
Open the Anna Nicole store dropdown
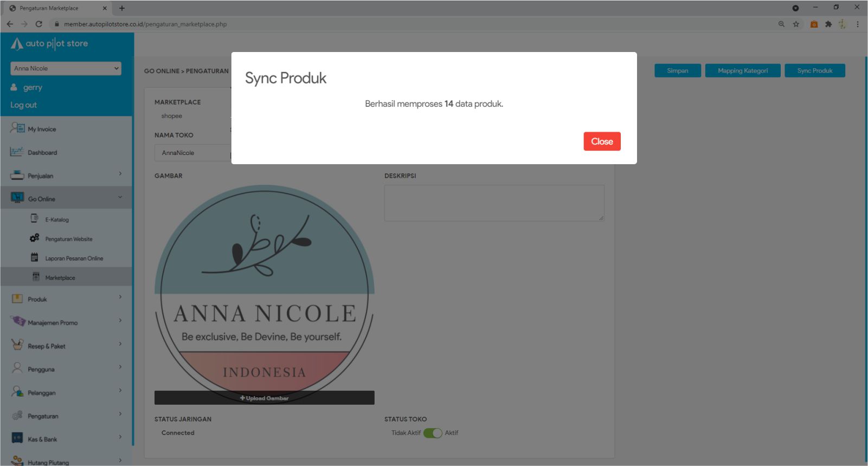[66, 68]
